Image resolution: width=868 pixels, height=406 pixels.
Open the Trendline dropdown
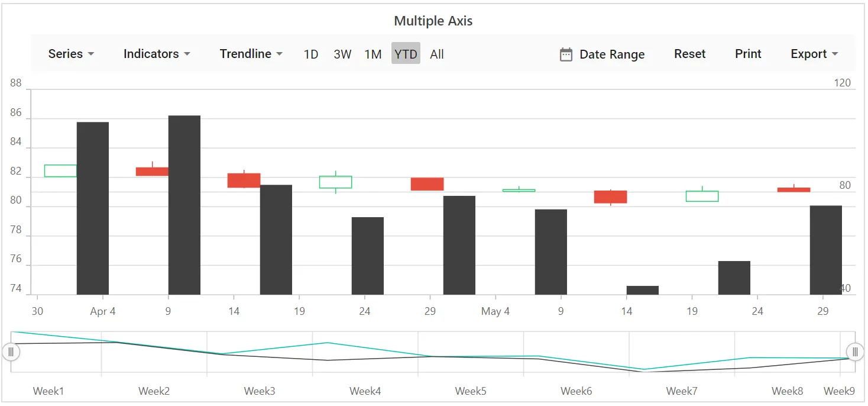pos(251,54)
